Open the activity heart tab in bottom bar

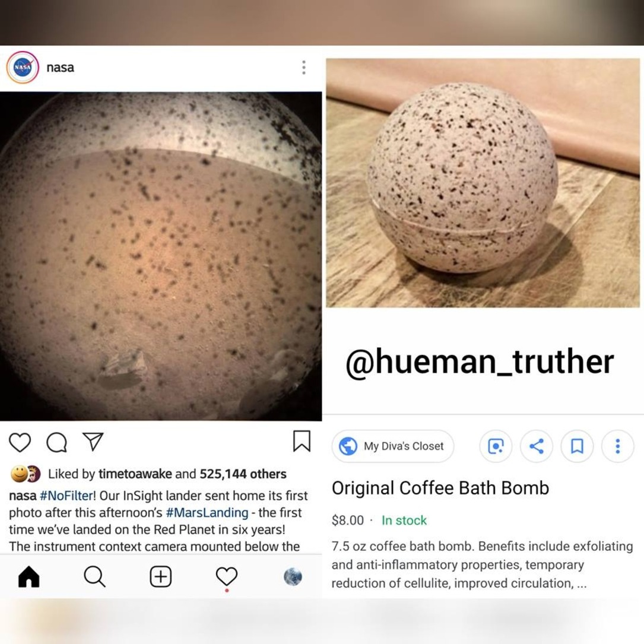click(227, 577)
